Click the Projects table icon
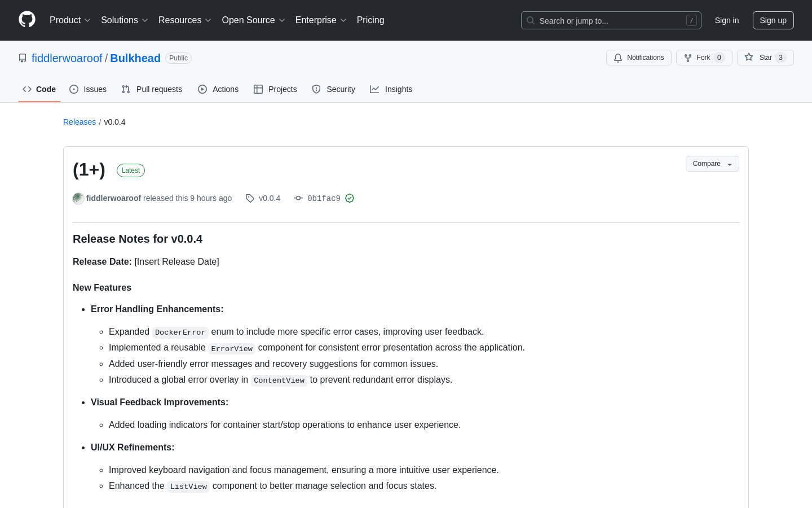The width and height of the screenshot is (812, 508). pos(258,89)
